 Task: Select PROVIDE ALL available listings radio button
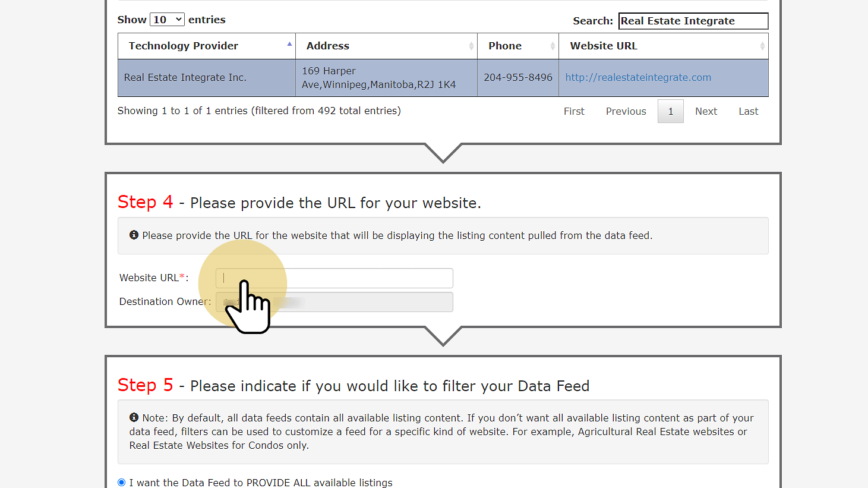pyautogui.click(x=122, y=483)
